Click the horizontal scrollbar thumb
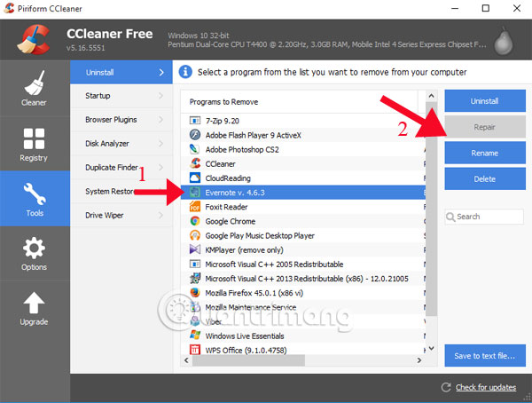Viewport: 532px width, 403px height. click(x=248, y=360)
